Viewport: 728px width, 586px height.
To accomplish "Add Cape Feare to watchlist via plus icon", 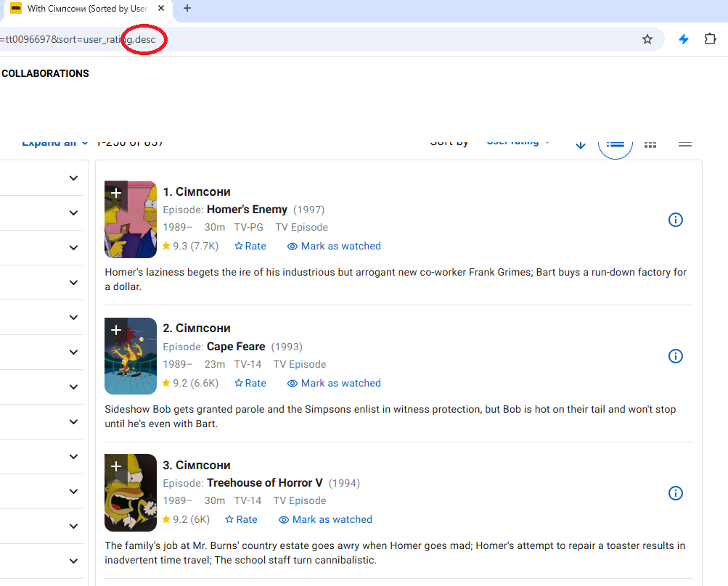I will tap(116, 330).
